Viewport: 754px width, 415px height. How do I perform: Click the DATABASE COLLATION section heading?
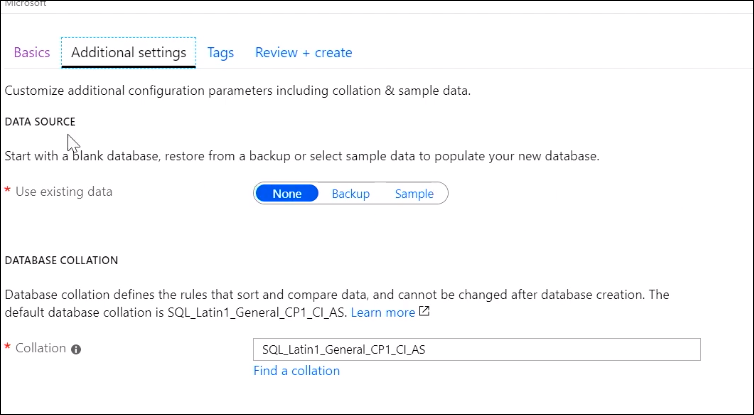(62, 260)
